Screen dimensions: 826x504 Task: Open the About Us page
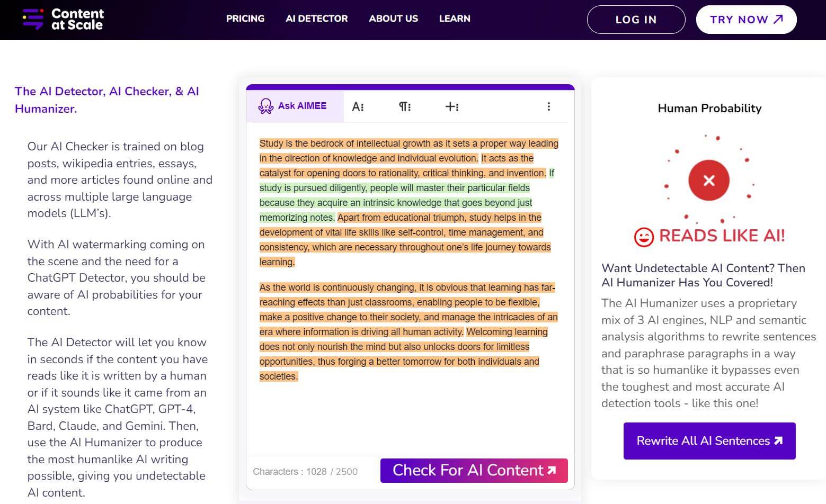[394, 19]
